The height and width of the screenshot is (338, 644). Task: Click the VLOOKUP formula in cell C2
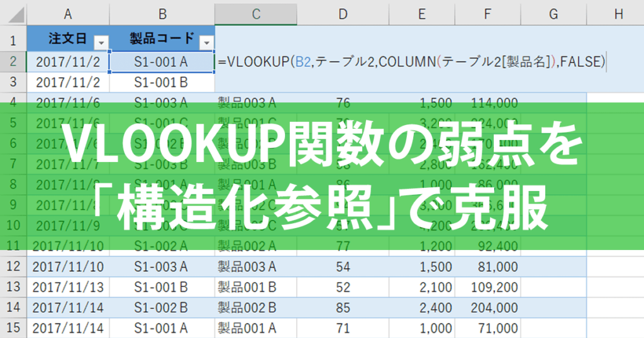411,62
